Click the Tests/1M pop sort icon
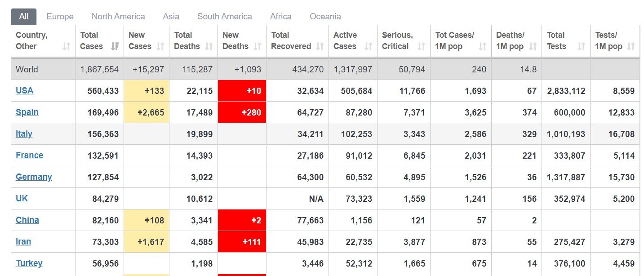This screenshot has height=276, width=644. point(631,46)
